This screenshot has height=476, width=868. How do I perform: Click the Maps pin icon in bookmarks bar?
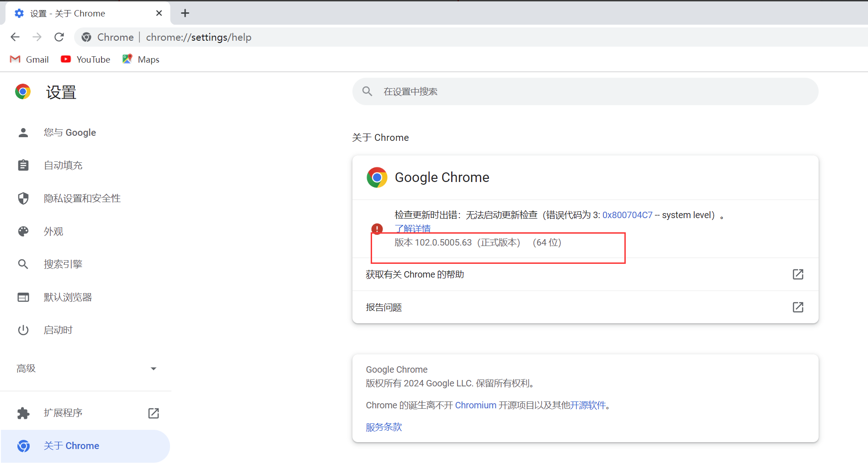click(127, 59)
